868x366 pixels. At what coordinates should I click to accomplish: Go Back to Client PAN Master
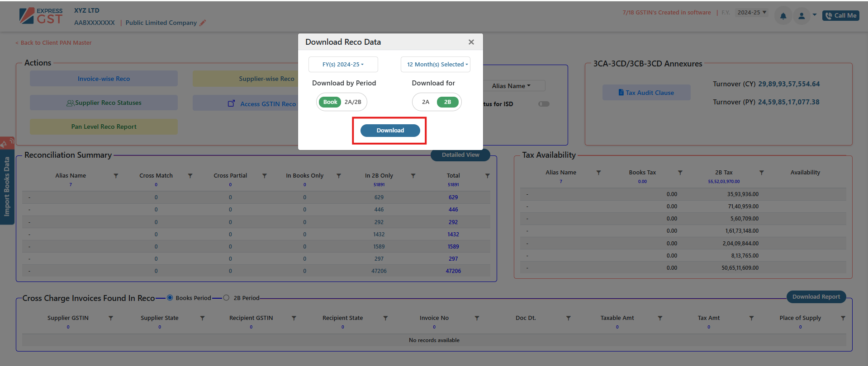click(x=53, y=43)
